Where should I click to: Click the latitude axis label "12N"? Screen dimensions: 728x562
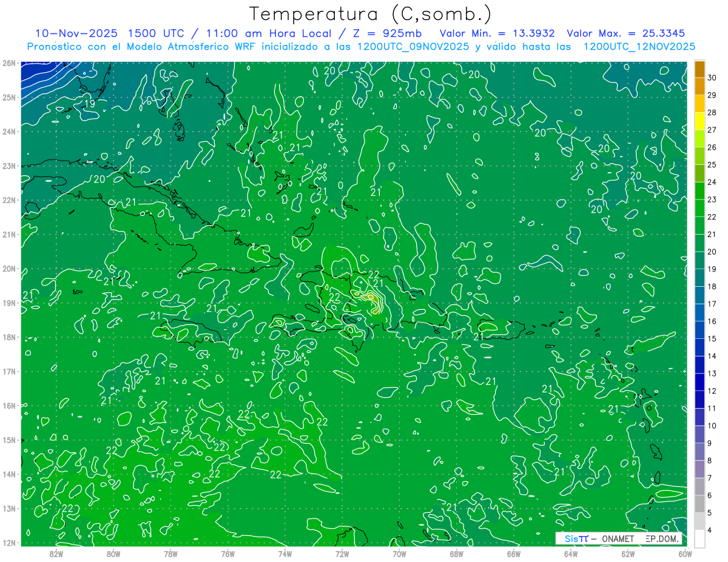pos(9,543)
